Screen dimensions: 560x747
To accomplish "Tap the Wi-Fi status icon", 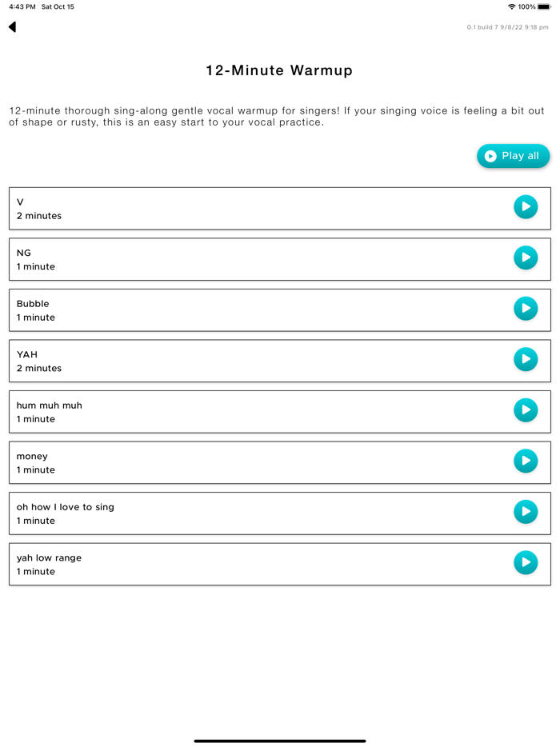I will point(512,6).
